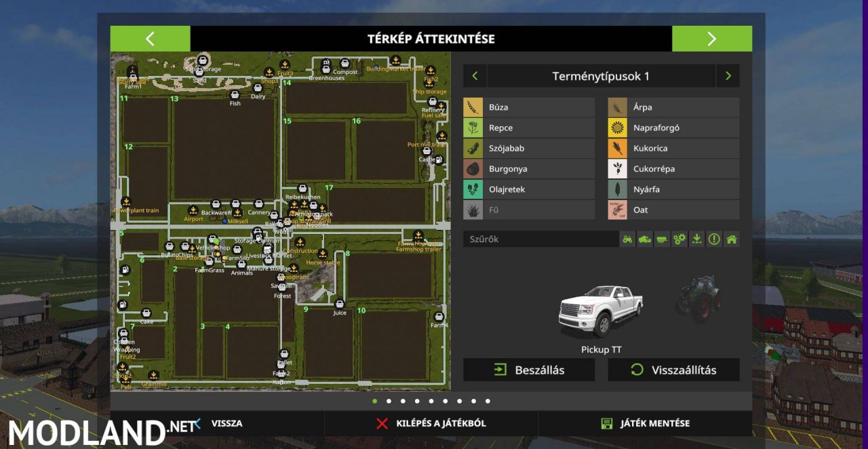The width and height of the screenshot is (868, 449).
Task: Select the Cake basket icon on map
Action: click(146, 313)
